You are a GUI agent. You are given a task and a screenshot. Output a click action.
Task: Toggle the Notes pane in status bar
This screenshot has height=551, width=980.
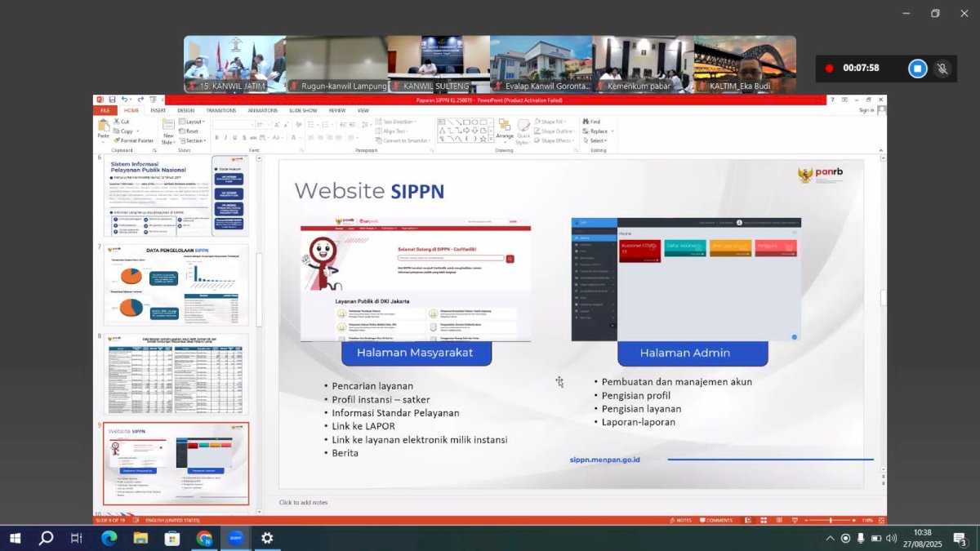(x=680, y=520)
